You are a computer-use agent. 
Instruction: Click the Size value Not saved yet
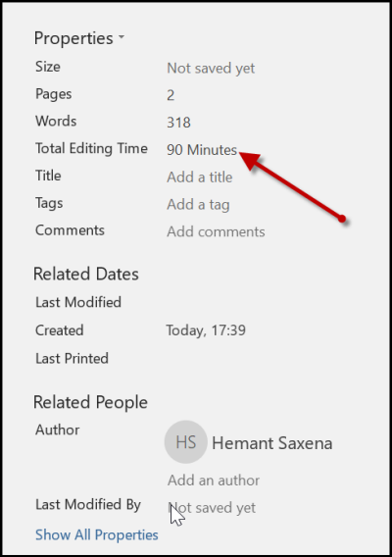click(211, 69)
